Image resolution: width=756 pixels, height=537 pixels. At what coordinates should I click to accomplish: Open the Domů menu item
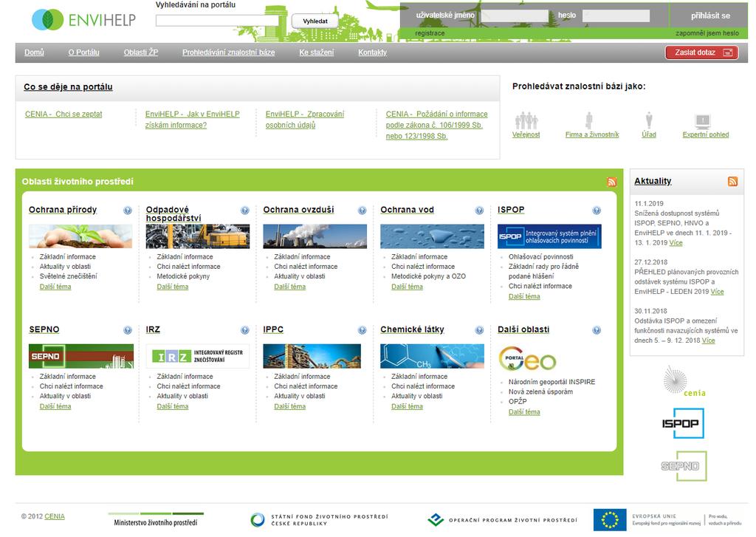(34, 52)
